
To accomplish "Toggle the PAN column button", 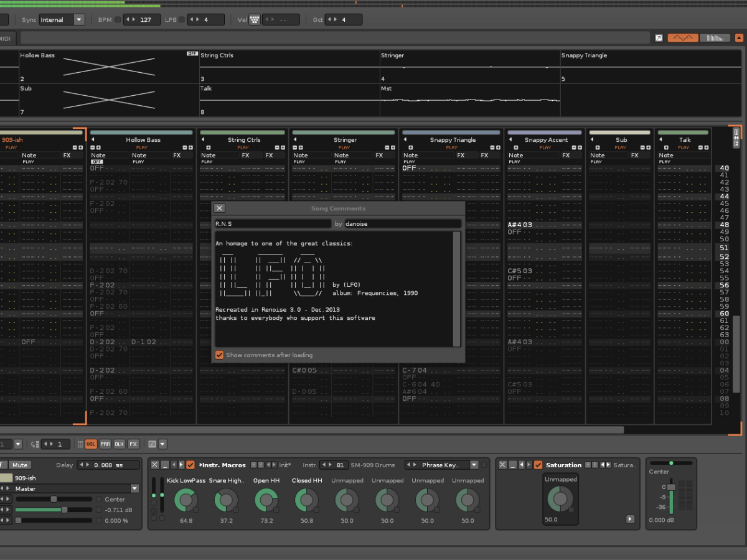I will coord(105,444).
